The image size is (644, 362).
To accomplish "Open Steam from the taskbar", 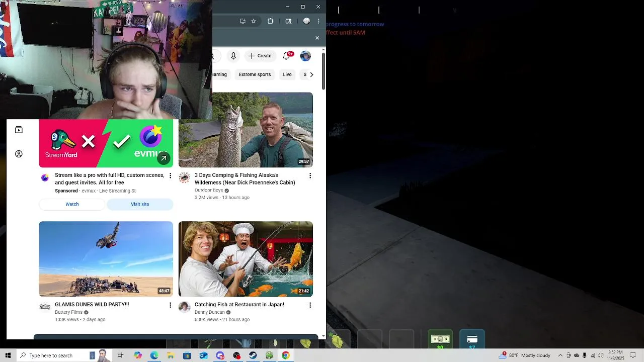I will pos(253,355).
